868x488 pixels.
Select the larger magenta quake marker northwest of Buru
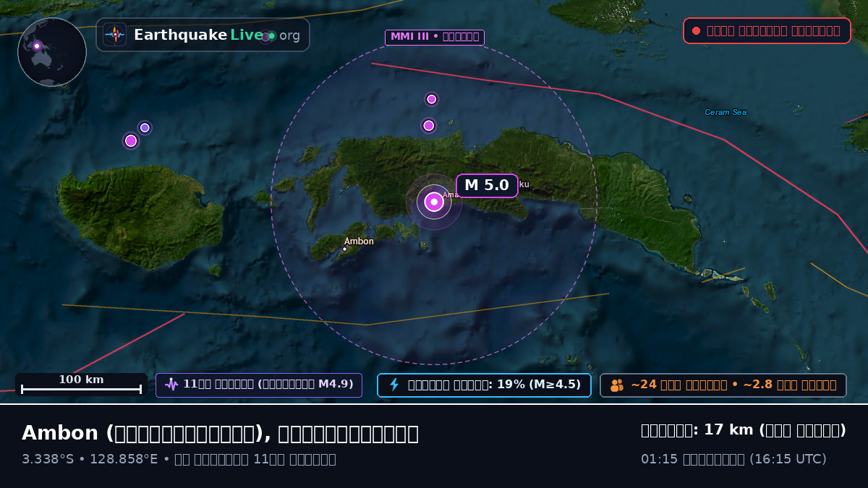131,140
